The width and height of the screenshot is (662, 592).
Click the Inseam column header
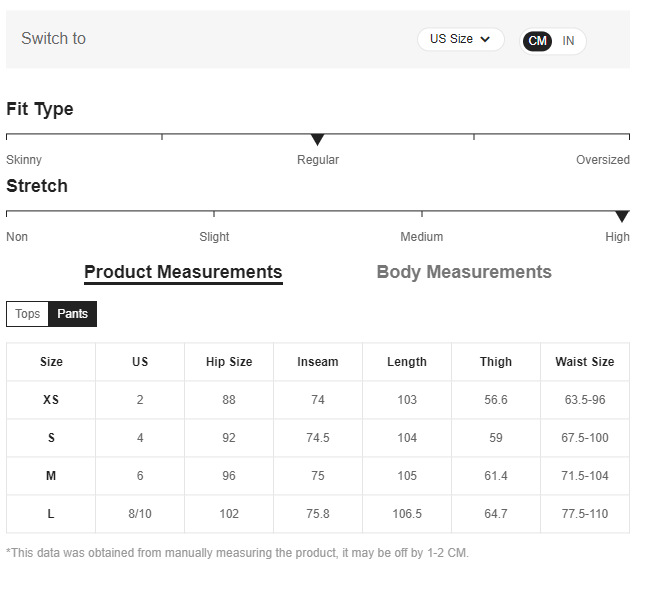318,362
